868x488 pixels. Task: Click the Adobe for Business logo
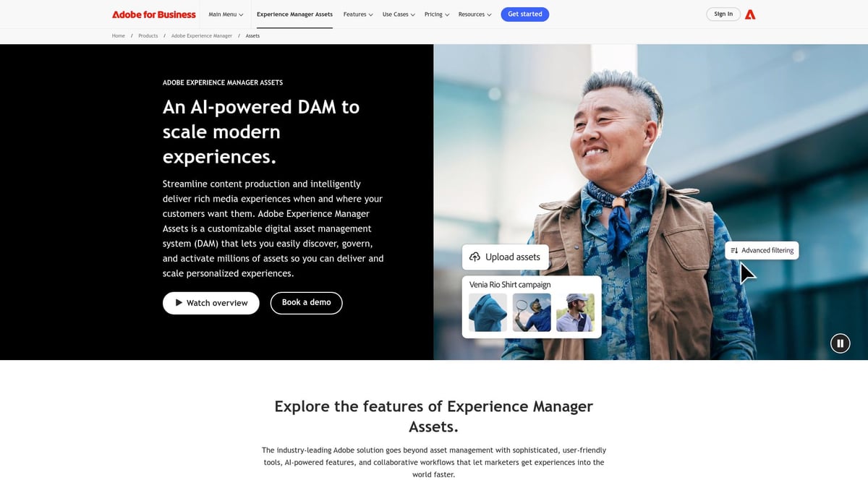tap(153, 14)
